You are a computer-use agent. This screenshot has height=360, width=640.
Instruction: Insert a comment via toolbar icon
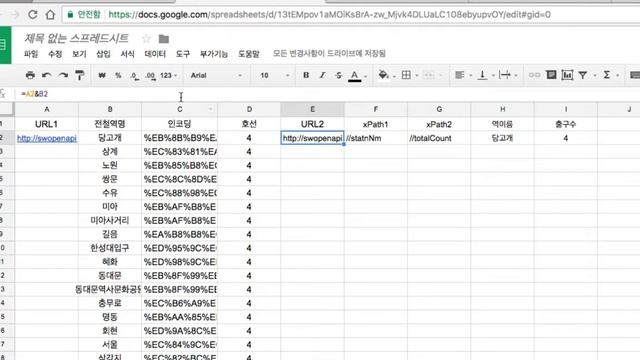coord(551,75)
